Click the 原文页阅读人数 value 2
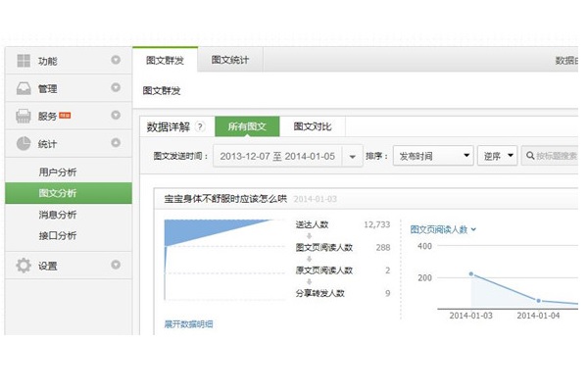This screenshot has width=588, height=392. [x=388, y=270]
